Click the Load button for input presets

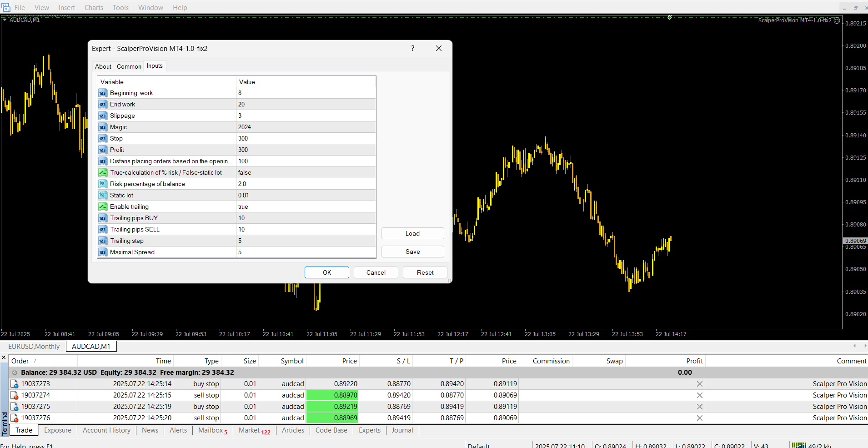coord(412,233)
